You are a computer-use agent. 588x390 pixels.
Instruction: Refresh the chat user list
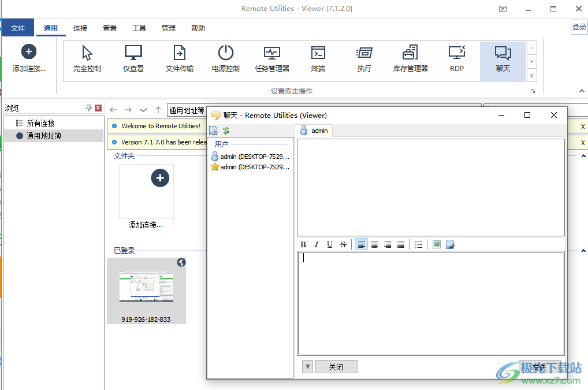click(x=226, y=131)
